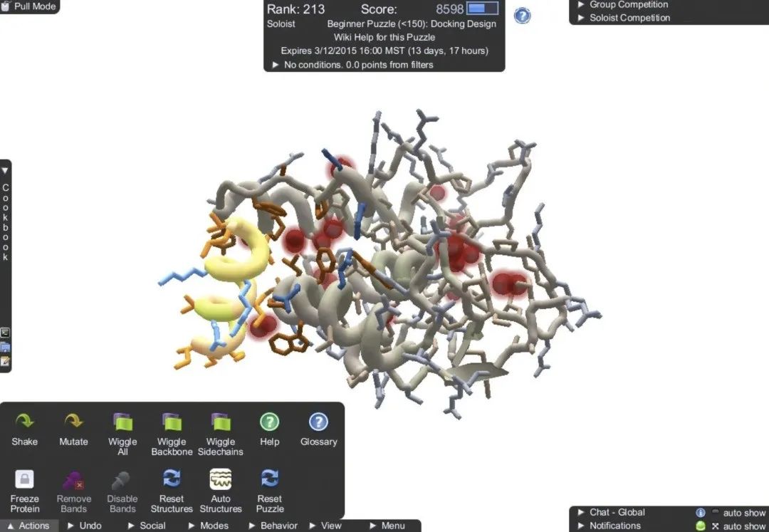This screenshot has width=769, height=532.
Task: Click the score progress bar
Action: point(482,9)
